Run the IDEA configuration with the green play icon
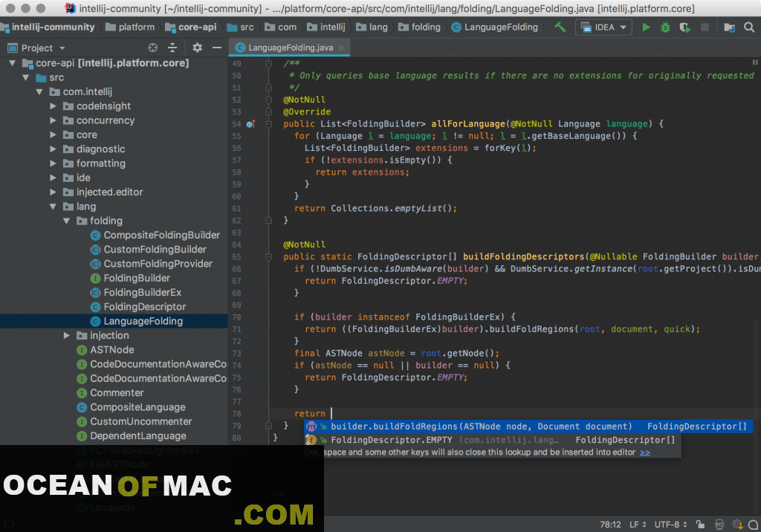The width and height of the screenshot is (761, 532). tap(646, 27)
